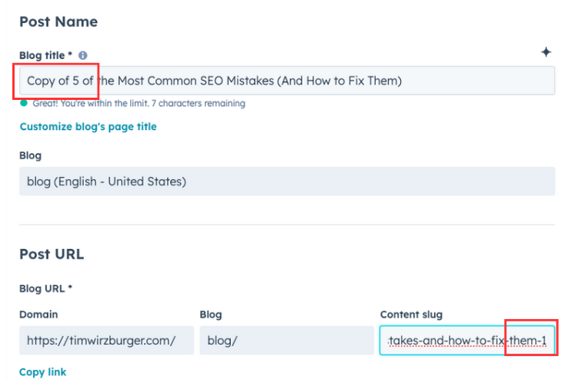Image resolution: width=588 pixels, height=386 pixels.
Task: Click the Blog path field blog/
Action: pos(286,341)
